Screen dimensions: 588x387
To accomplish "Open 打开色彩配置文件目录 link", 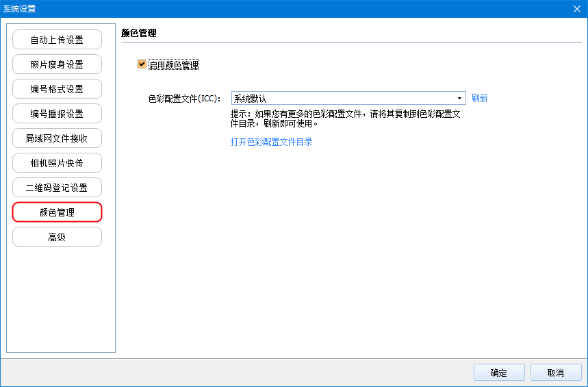I will point(272,142).
